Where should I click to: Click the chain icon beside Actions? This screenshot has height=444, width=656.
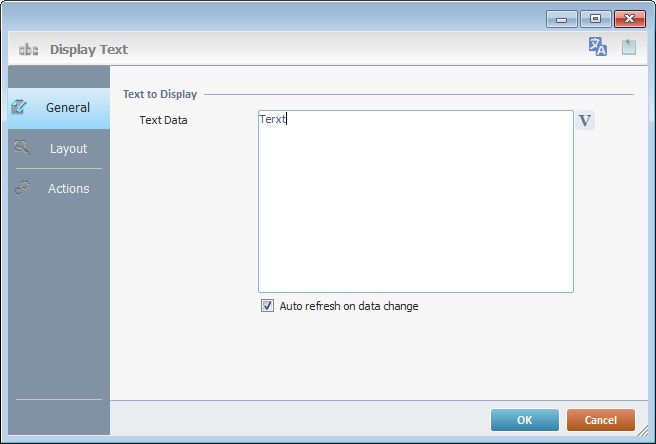tap(22, 188)
